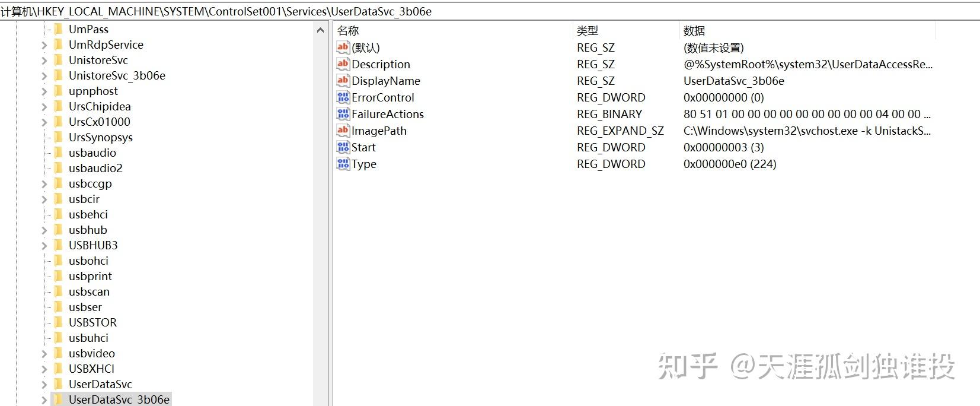980x406 pixels.
Task: Click the folder icon of USBSTOR key
Action: [58, 322]
